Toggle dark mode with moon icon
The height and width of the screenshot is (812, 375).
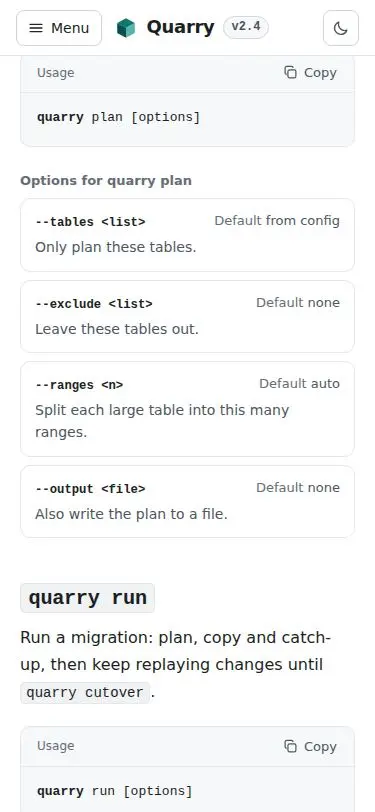[x=341, y=28]
